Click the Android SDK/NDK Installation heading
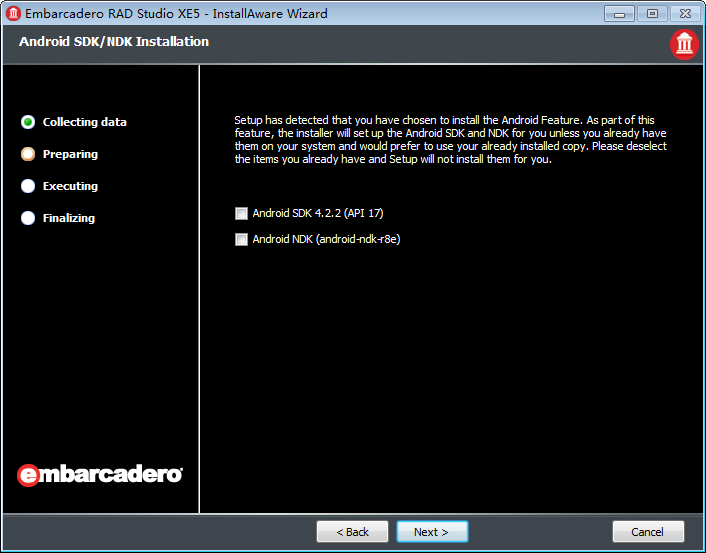706x553 pixels. click(x=114, y=42)
